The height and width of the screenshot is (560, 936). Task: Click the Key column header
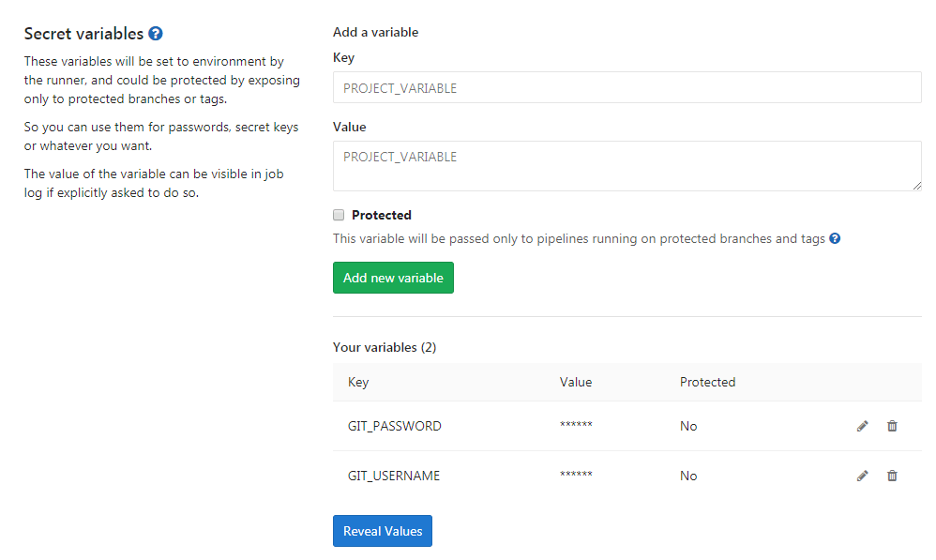[x=358, y=382]
